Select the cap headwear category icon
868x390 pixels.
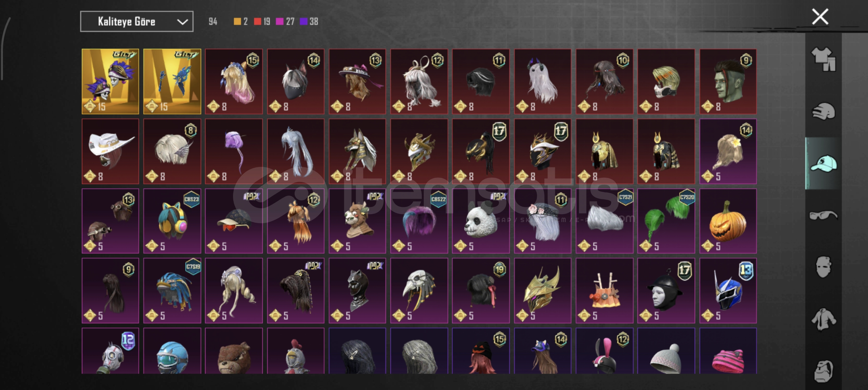823,163
